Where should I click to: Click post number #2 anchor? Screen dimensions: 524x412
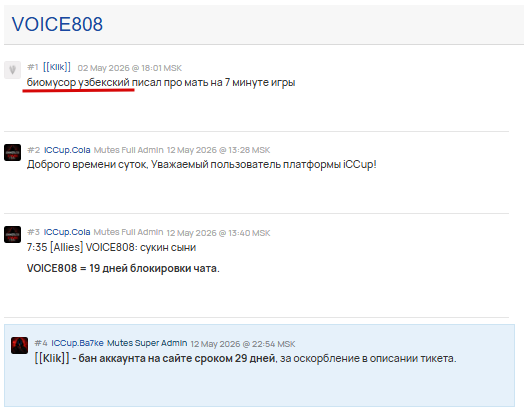click(x=33, y=150)
